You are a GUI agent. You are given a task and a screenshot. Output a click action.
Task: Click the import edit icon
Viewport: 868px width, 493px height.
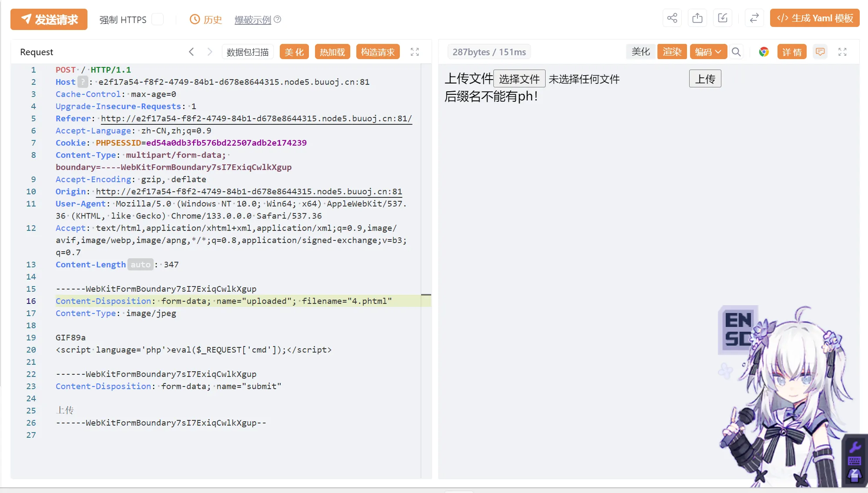pyautogui.click(x=723, y=18)
